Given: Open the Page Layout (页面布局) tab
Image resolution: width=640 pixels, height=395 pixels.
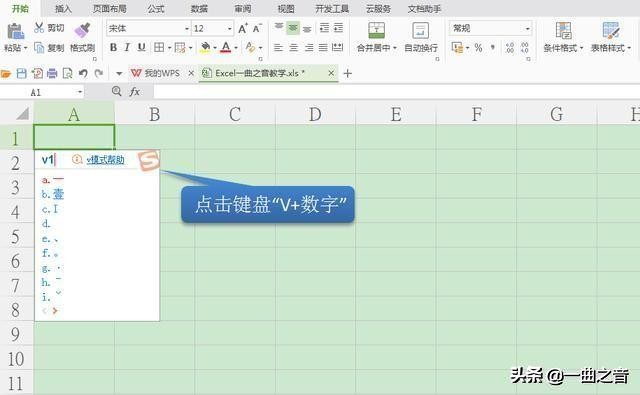Looking at the screenshot, I should coord(109,9).
